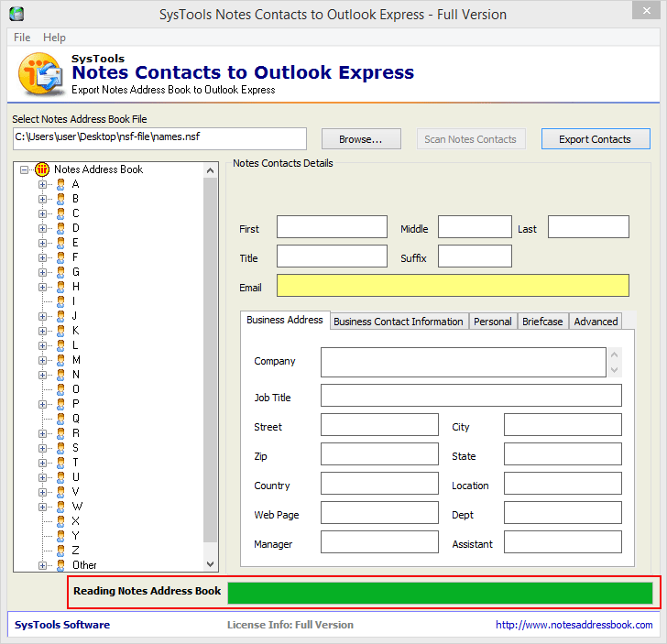Click the green Reading Notes progress bar
667x644 pixels.
coord(440,593)
